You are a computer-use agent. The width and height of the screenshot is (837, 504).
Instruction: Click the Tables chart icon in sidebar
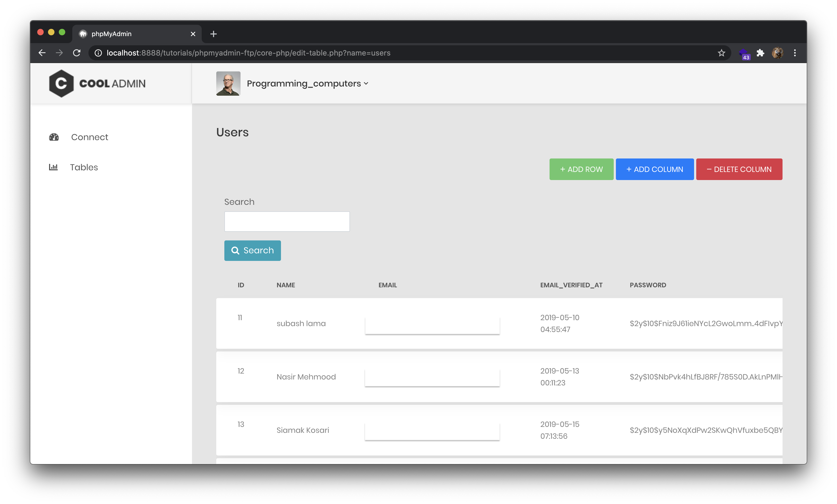pos(53,167)
